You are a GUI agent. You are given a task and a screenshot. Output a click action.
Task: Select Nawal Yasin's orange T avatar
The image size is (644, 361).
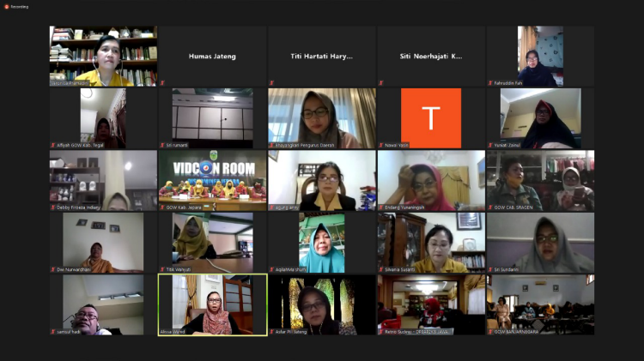click(431, 118)
